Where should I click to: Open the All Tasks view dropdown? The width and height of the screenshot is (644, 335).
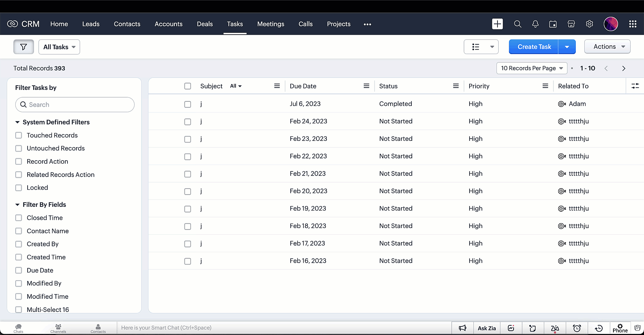click(x=59, y=47)
